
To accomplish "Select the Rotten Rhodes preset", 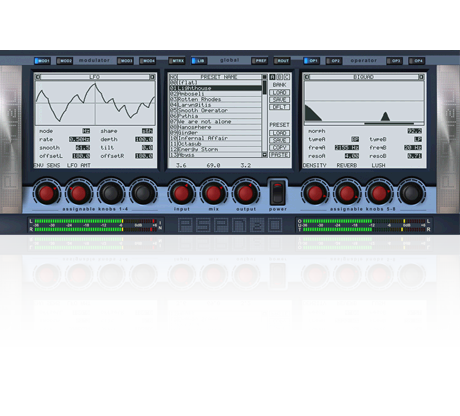I will tap(216, 99).
